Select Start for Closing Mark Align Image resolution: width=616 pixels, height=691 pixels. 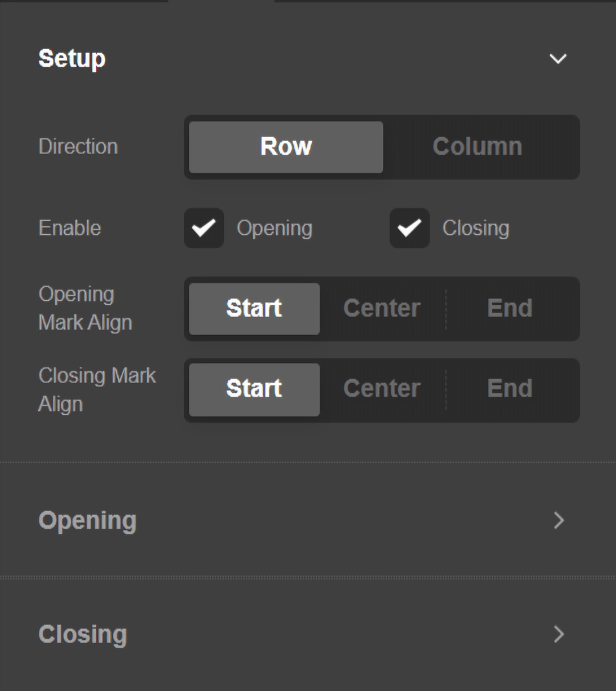(x=253, y=389)
